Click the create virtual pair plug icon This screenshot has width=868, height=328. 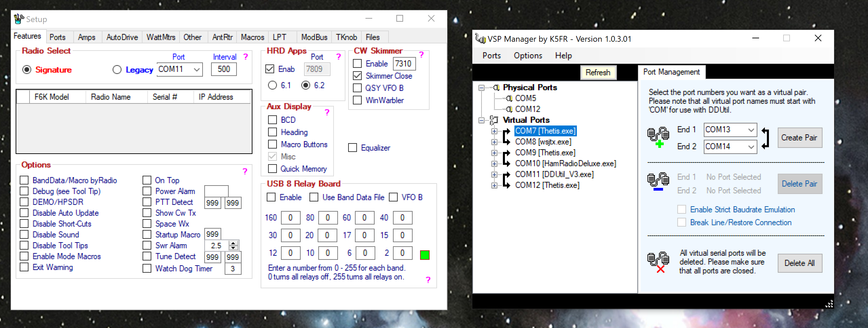tap(658, 137)
